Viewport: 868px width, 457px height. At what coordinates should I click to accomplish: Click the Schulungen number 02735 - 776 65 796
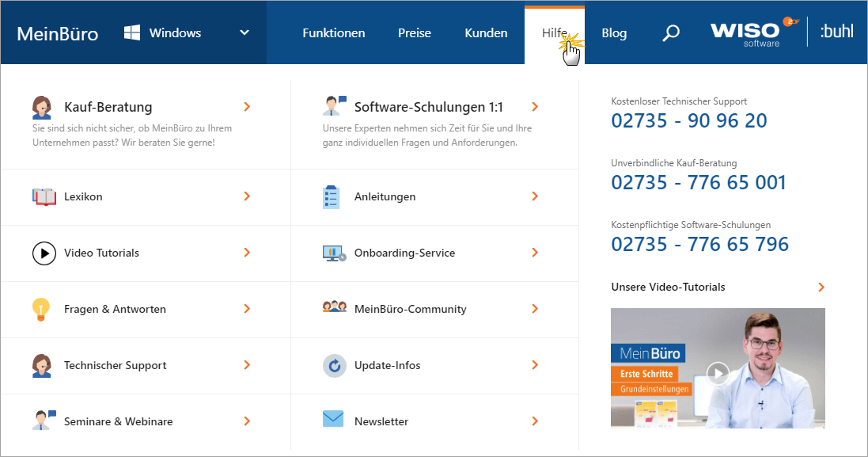[x=699, y=244]
